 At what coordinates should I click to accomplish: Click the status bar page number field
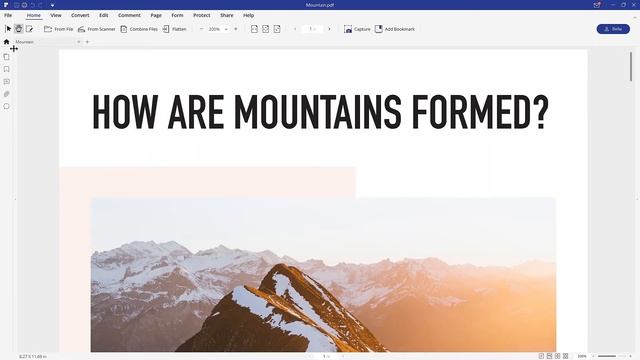point(326,356)
